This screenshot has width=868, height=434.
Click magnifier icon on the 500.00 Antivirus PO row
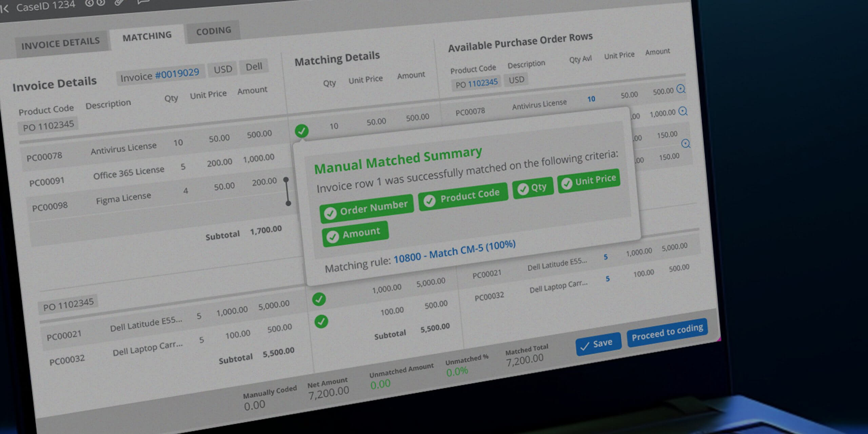coord(680,89)
